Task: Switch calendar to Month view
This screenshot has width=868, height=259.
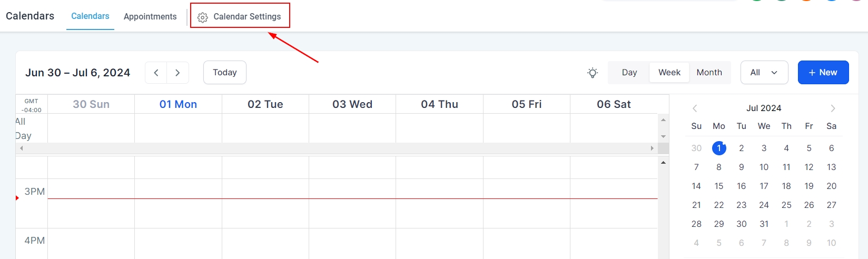Action: [x=709, y=73]
